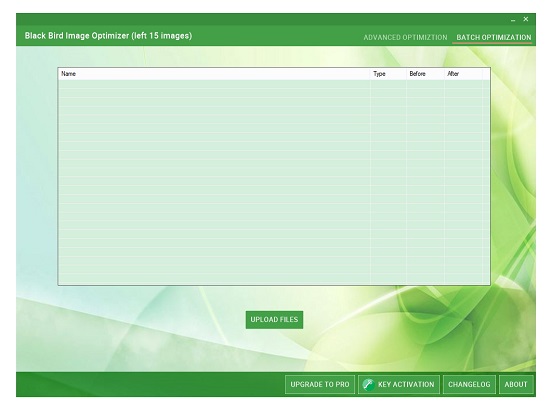Click the Before column header
The height and width of the screenshot is (406, 550).
tap(425, 74)
